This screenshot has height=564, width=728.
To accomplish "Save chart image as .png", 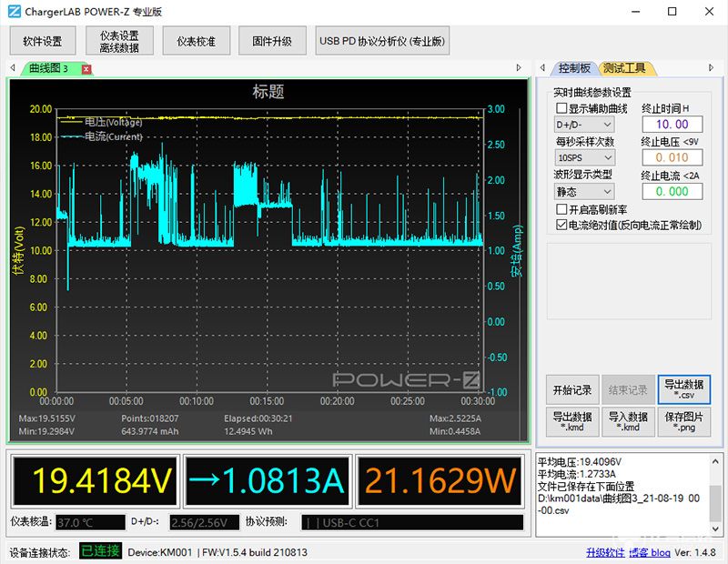I will pos(684,422).
